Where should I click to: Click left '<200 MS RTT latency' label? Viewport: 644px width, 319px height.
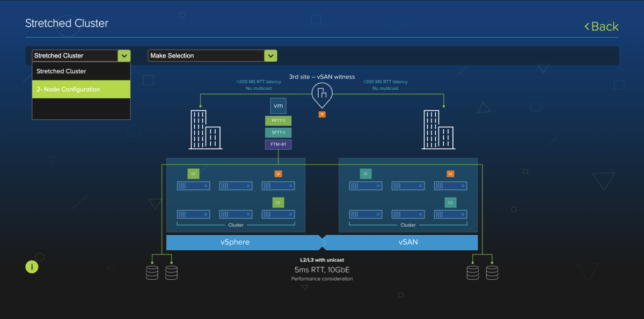(x=259, y=82)
